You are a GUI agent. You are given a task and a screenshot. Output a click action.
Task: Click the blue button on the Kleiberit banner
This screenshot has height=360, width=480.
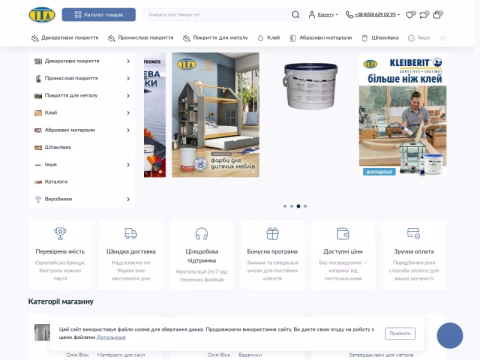tap(379, 172)
